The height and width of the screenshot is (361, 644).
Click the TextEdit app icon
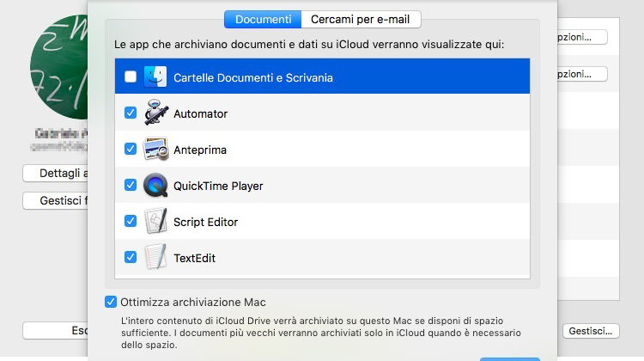[x=155, y=257]
